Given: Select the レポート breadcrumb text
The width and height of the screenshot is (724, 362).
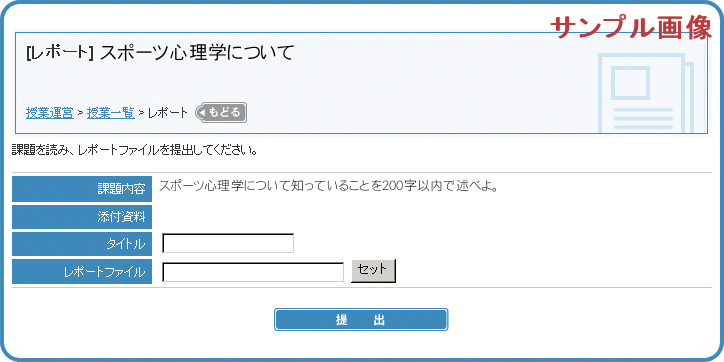Looking at the screenshot, I should tap(168, 113).
